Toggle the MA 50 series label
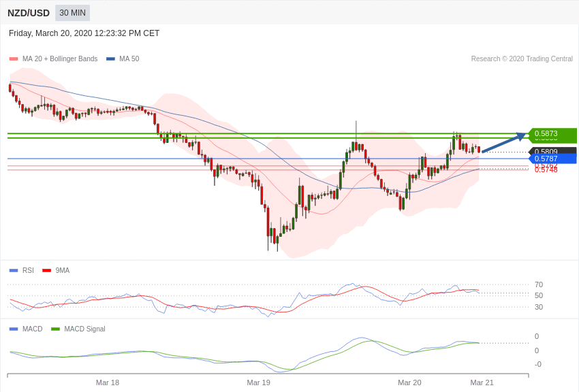The image size is (579, 392). [x=129, y=59]
